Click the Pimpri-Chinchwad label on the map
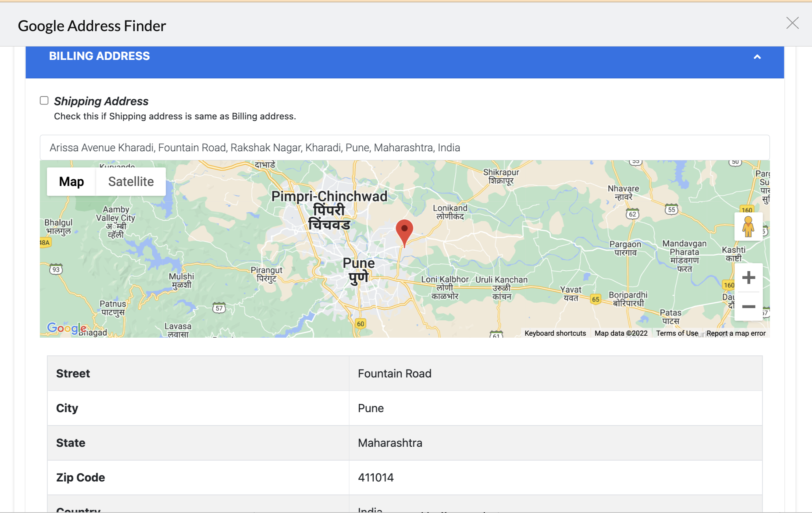The height and width of the screenshot is (513, 812). click(x=329, y=197)
